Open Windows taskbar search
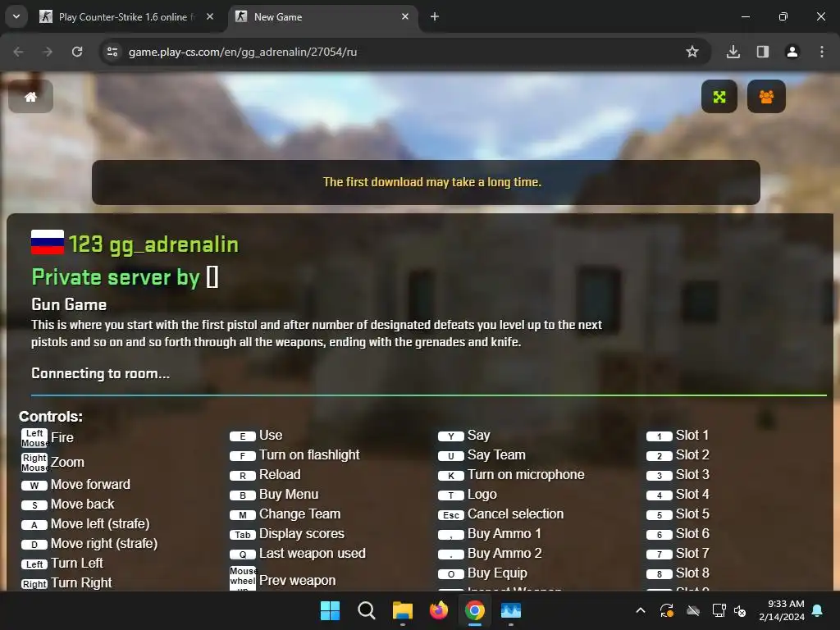Image resolution: width=840 pixels, height=630 pixels. pos(367,610)
